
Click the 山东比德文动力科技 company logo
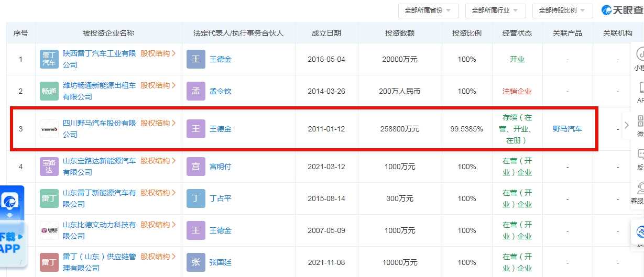(50, 230)
